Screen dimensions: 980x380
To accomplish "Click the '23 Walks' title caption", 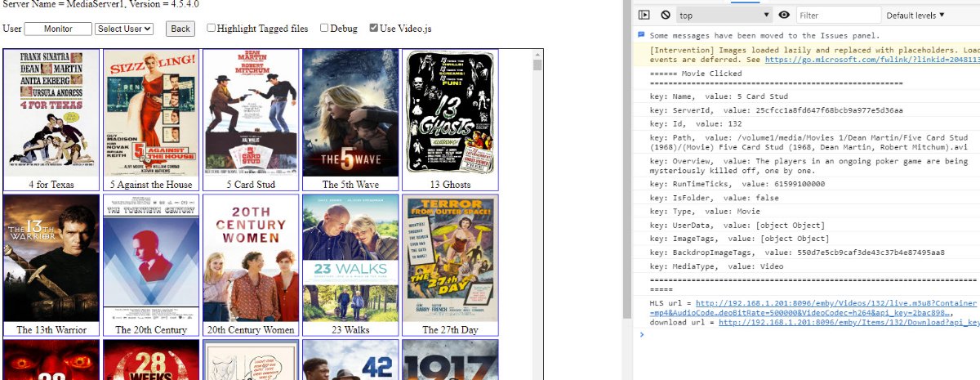I will click(x=350, y=330).
